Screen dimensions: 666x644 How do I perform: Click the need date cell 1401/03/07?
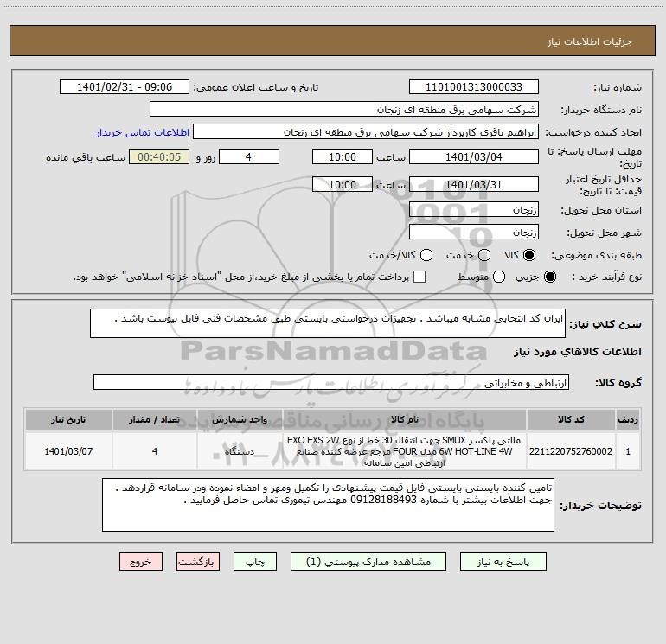pyautogui.click(x=68, y=451)
